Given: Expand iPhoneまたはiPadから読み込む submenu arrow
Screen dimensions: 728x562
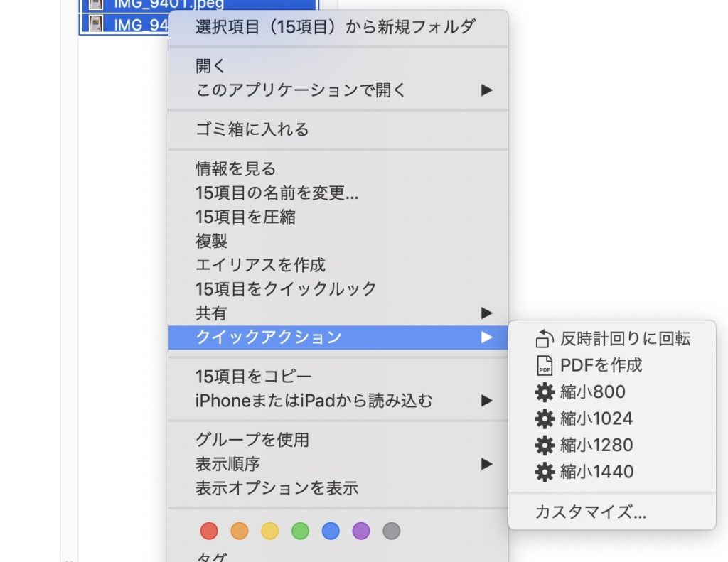Looking at the screenshot, I should [x=486, y=401].
